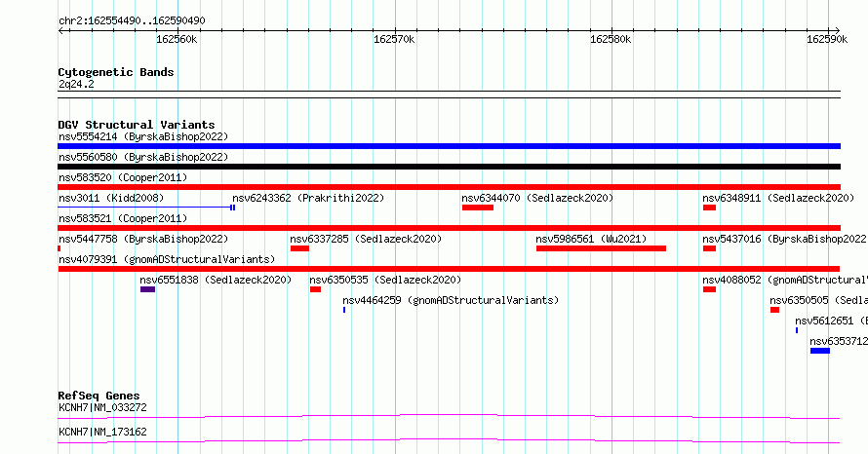The width and height of the screenshot is (868, 454).
Task: Open the nsv6344070 (Sedlazeck2020) label
Action: click(x=538, y=198)
